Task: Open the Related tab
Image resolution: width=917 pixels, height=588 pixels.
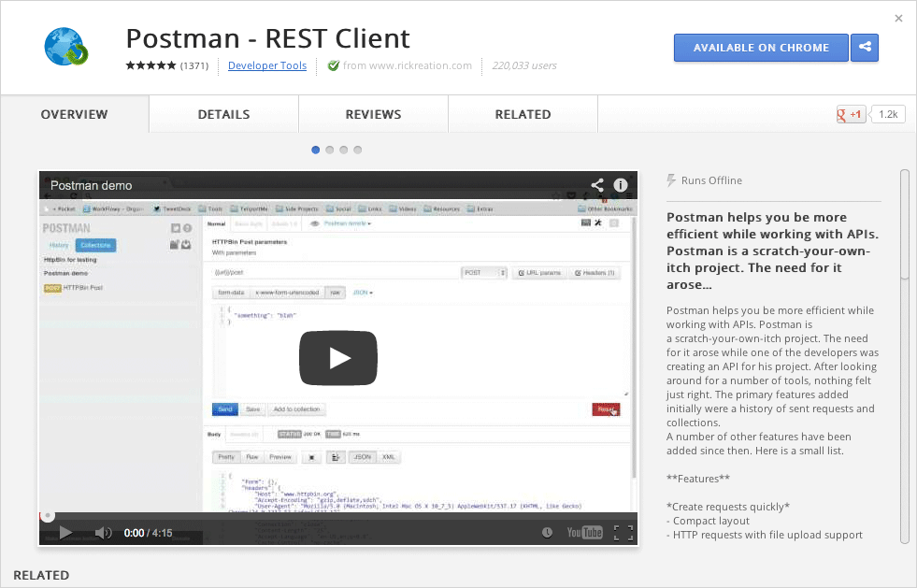Action: pyautogui.click(x=523, y=114)
